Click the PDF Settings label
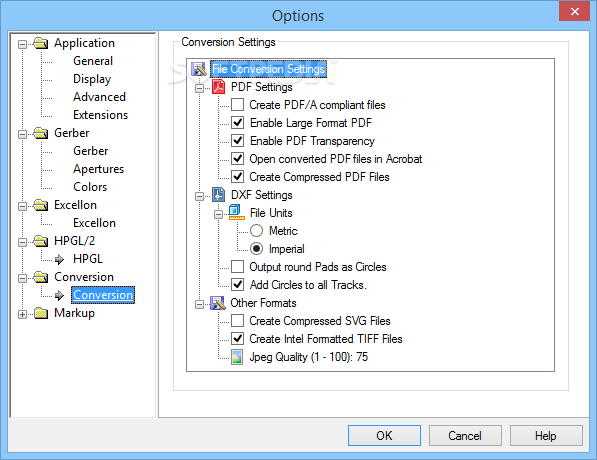597x460 pixels. pyautogui.click(x=262, y=87)
